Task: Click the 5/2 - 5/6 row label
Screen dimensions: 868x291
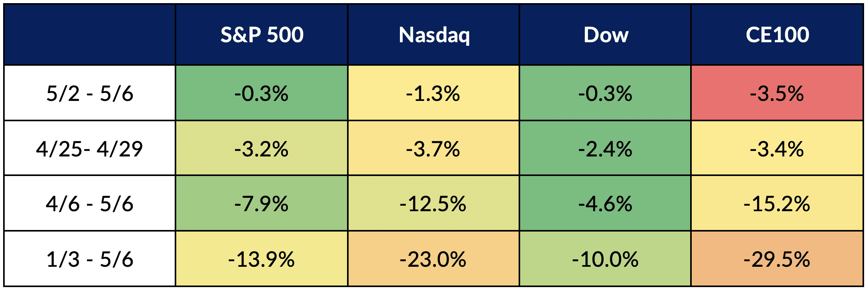Action: coord(90,93)
